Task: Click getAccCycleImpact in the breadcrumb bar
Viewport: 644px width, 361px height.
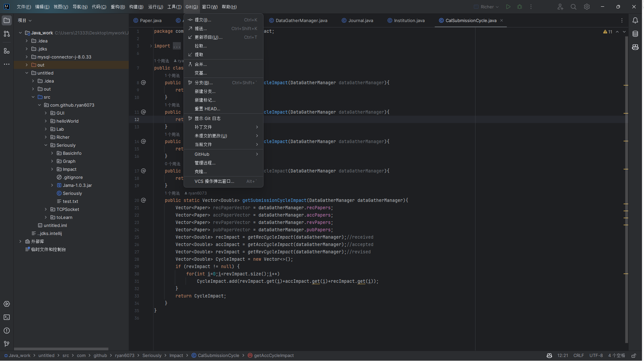Action: point(271,356)
